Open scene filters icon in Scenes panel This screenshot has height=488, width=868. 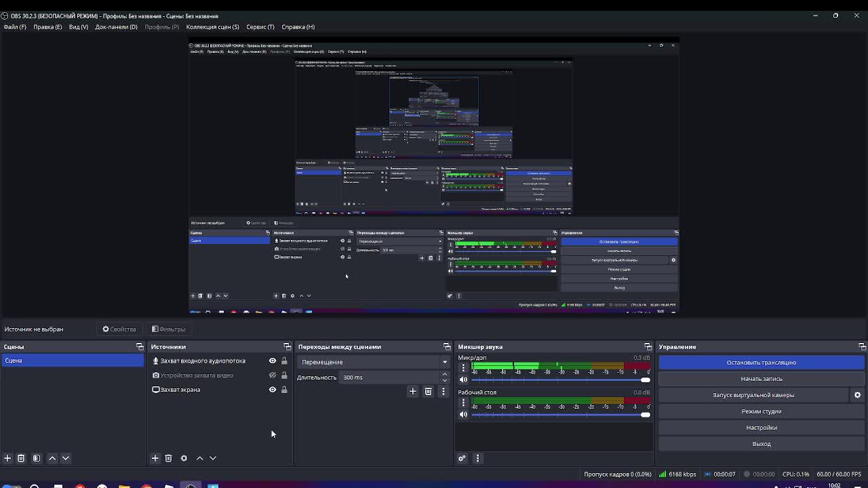point(37,458)
